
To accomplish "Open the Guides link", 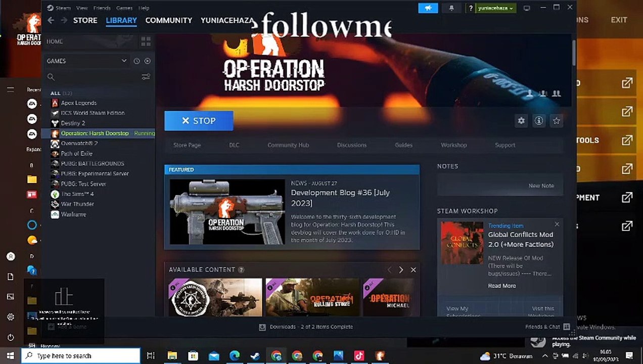I will [404, 145].
